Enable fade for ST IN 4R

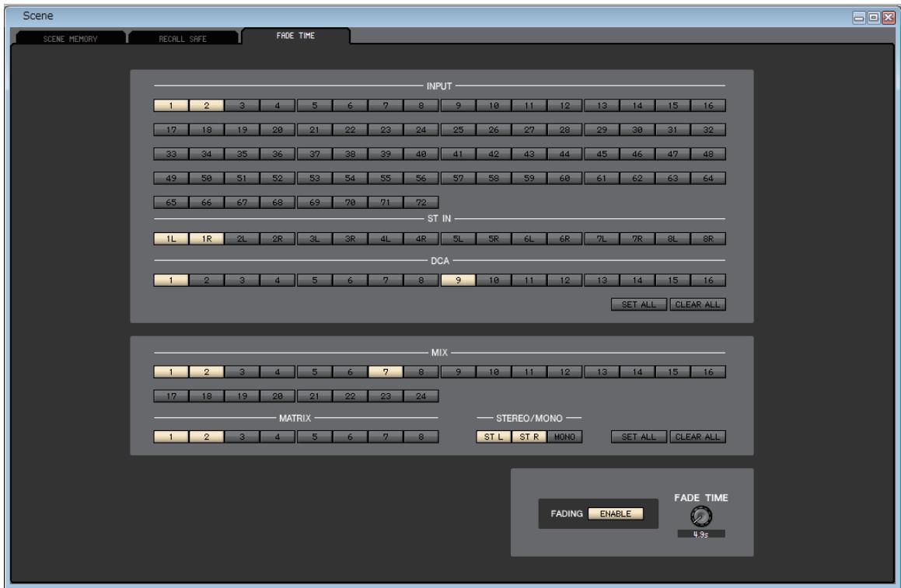[421, 239]
